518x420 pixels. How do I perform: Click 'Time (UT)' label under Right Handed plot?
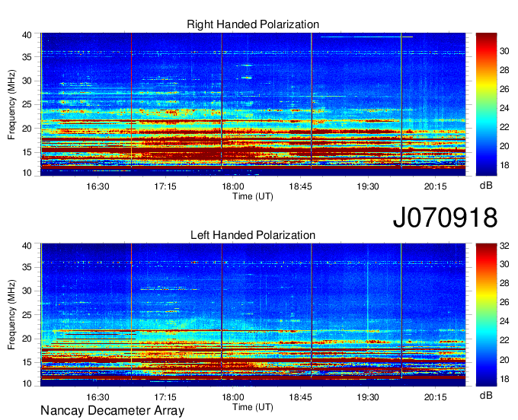point(253,196)
